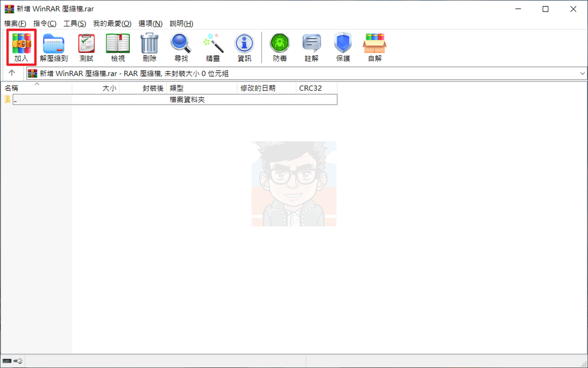This screenshot has height=368, width=588.
Task: Click the drive and key status bar icon
Action: (13, 361)
